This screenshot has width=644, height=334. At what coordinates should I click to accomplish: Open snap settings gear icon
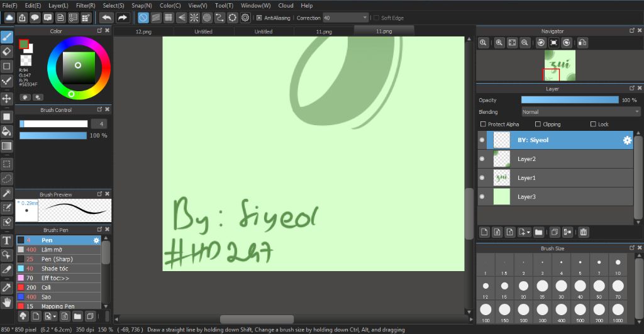tap(245, 18)
